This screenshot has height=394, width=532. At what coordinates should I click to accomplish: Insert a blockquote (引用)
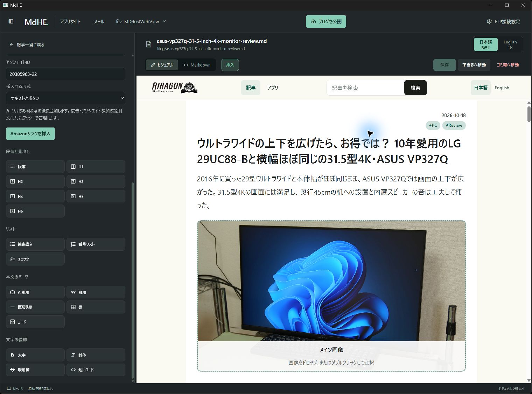pyautogui.click(x=96, y=292)
